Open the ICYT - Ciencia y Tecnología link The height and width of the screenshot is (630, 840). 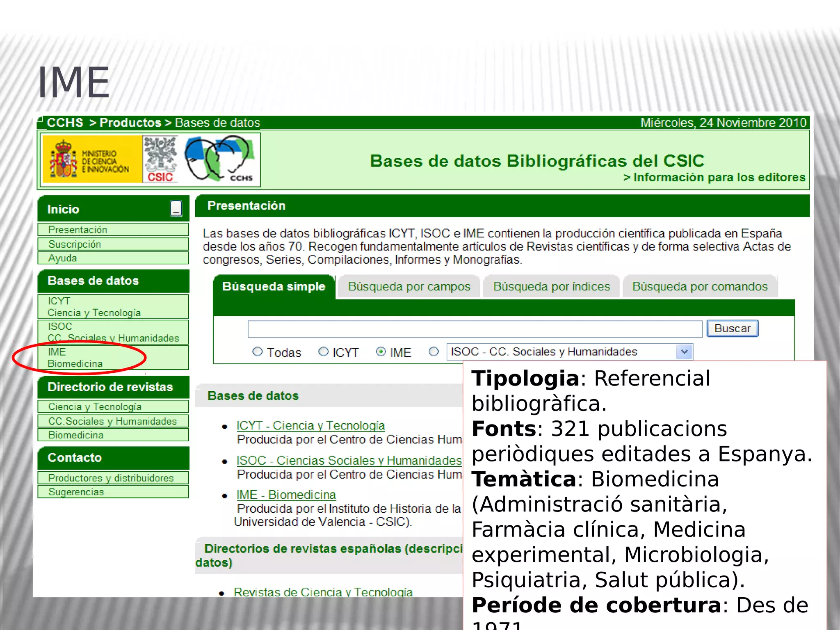tap(310, 425)
